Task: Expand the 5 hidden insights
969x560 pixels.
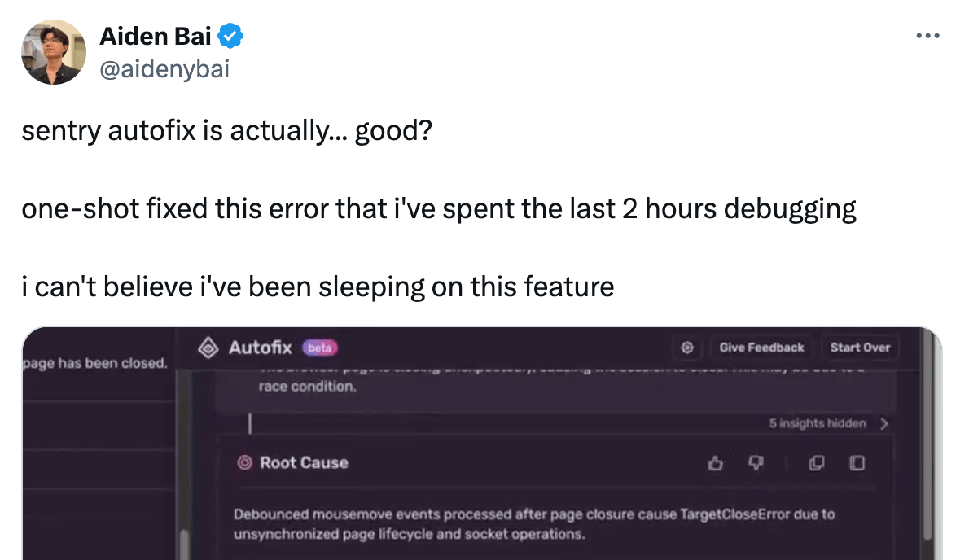Action: pyautogui.click(x=817, y=423)
